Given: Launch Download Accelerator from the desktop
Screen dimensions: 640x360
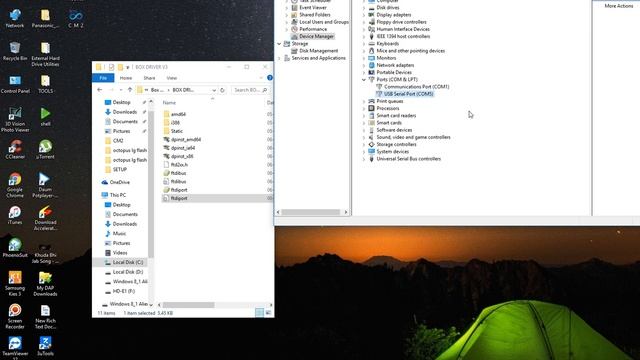Looking at the screenshot, I should tap(45, 218).
